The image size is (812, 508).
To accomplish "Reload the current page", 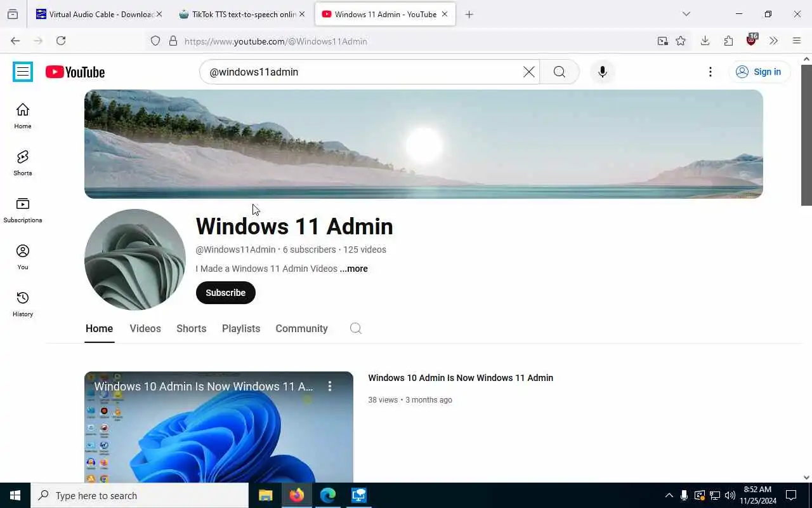I will click(61, 41).
